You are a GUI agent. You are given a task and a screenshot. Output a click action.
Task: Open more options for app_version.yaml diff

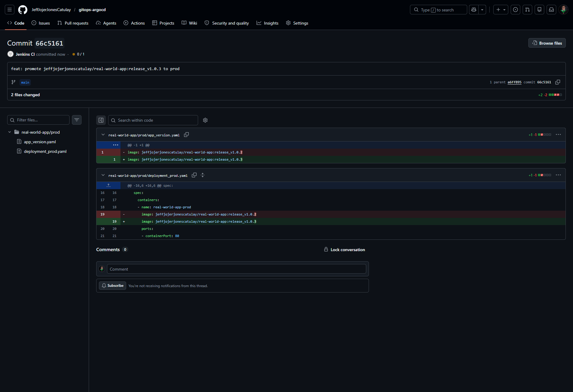[x=558, y=135]
